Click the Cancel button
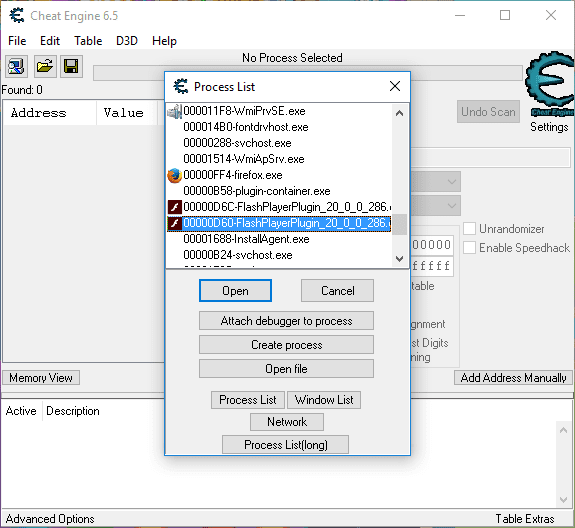 tap(337, 291)
